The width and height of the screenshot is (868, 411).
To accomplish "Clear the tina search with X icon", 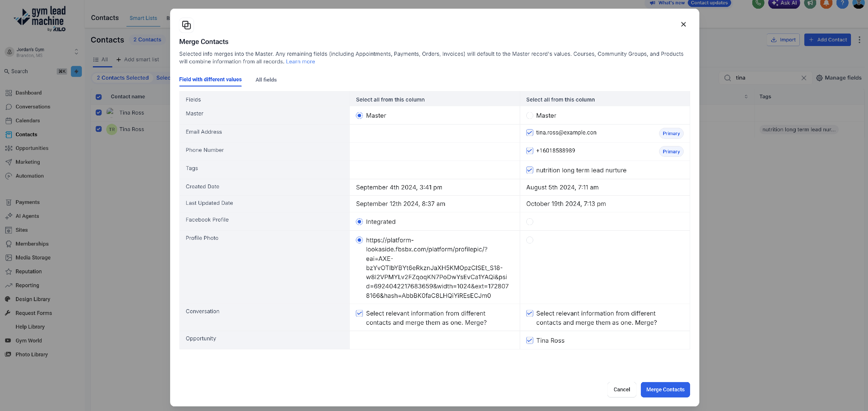I will (804, 78).
